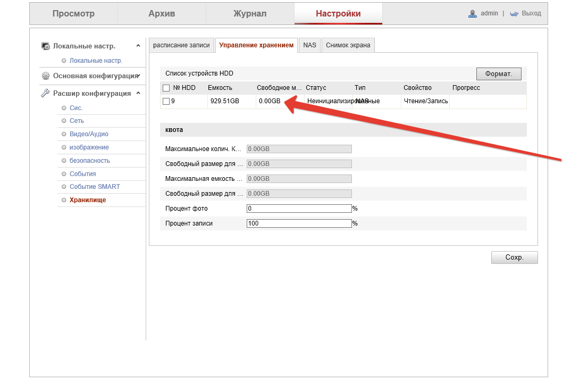Click the Сохр. save button
This screenshot has width=588, height=382.
[514, 258]
